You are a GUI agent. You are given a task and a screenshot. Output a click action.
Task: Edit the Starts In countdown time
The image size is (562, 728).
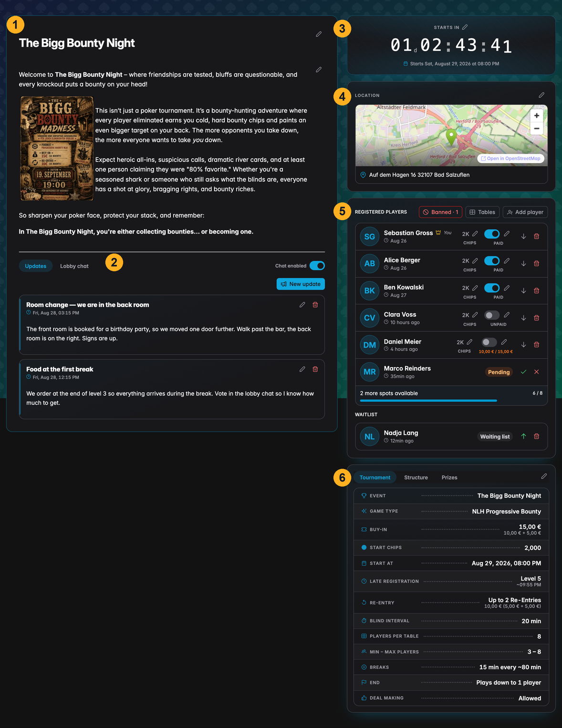[465, 27]
